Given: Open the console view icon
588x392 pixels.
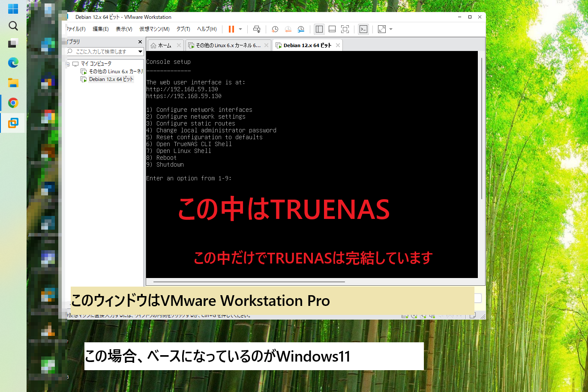Looking at the screenshot, I should 363,29.
